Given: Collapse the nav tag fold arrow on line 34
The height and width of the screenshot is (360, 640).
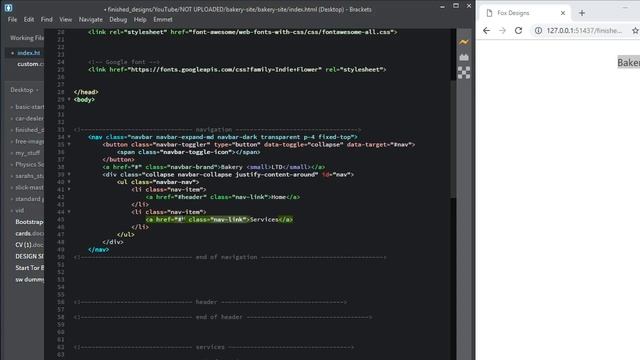Looking at the screenshot, I should point(69,137).
